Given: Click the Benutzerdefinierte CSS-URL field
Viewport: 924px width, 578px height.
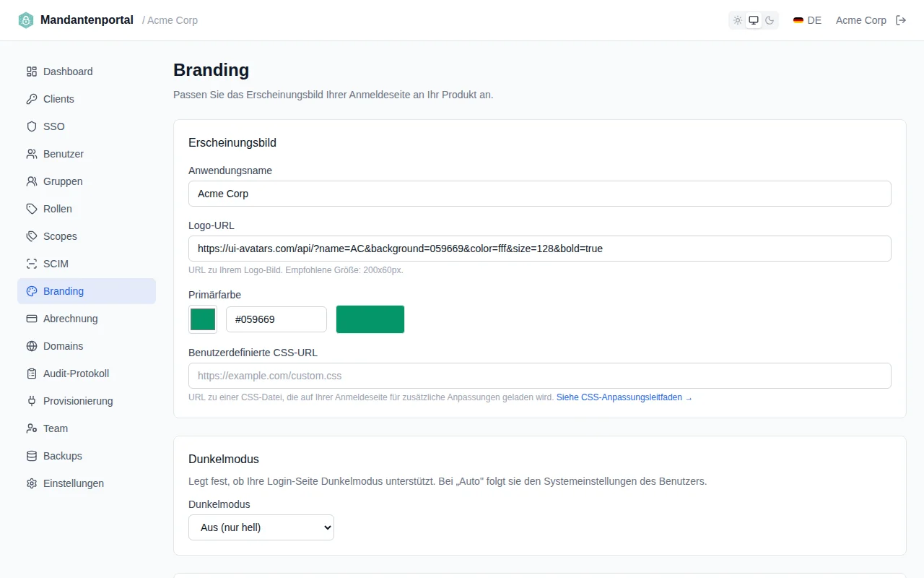Looking at the screenshot, I should pos(540,376).
